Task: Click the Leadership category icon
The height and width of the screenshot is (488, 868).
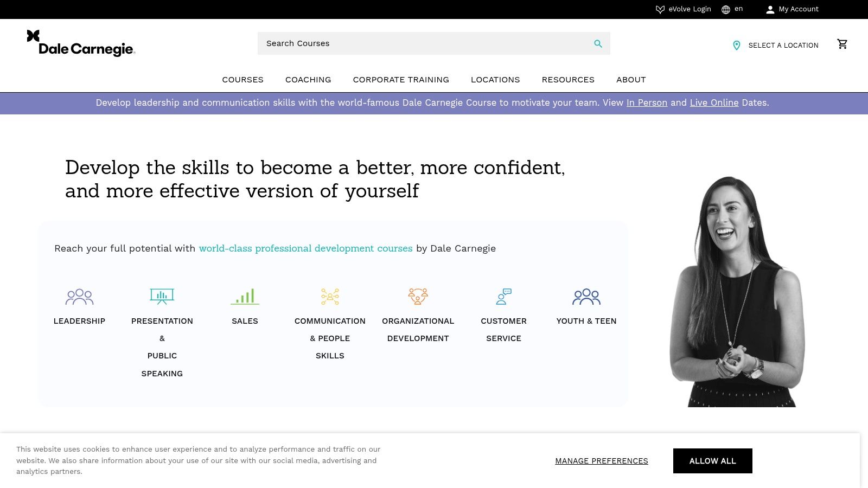Action: click(79, 297)
